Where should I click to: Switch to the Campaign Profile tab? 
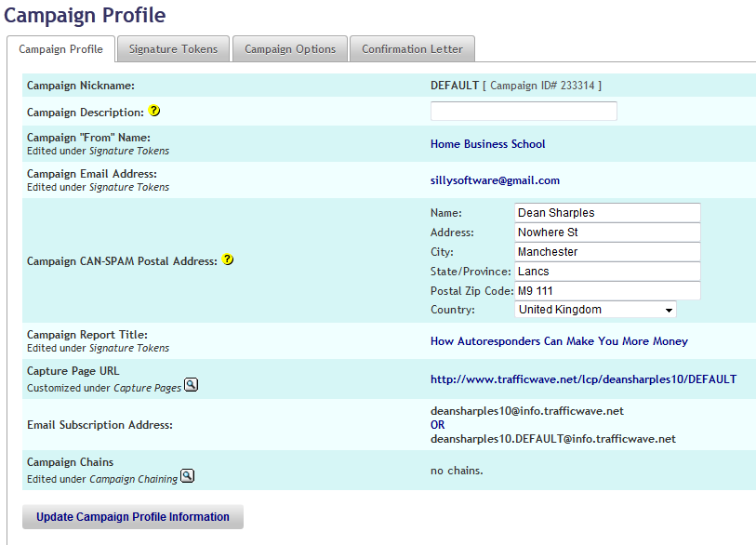point(60,49)
